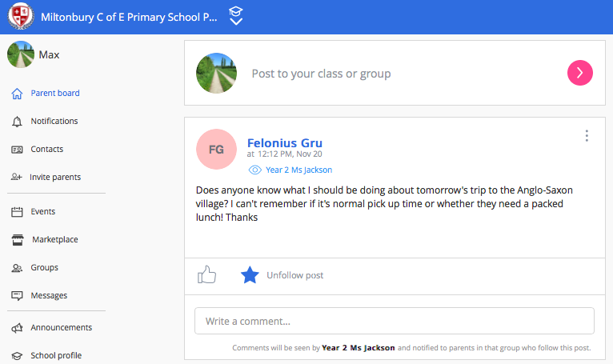Open School profile graduation cap icon
This screenshot has width=613, height=364.
tap(17, 356)
